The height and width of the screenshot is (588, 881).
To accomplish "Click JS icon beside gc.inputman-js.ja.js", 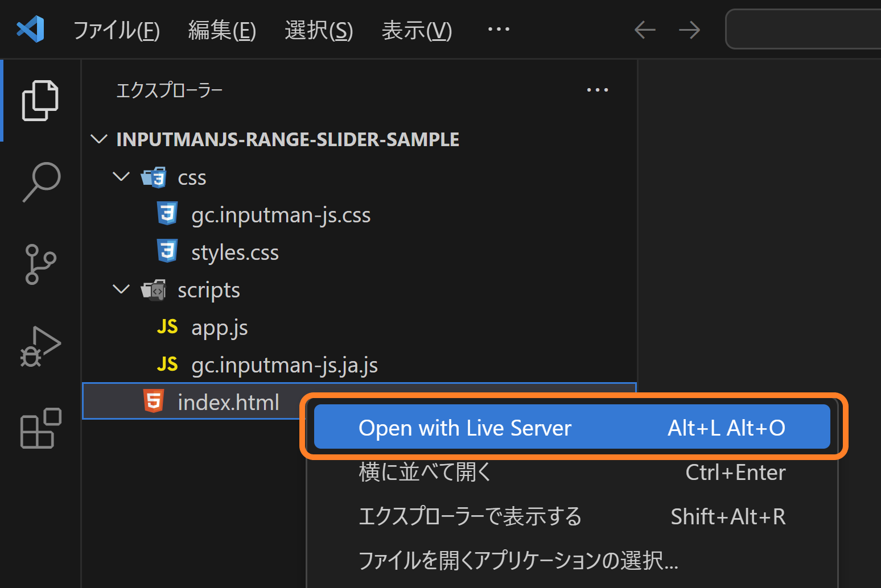I will click(167, 364).
